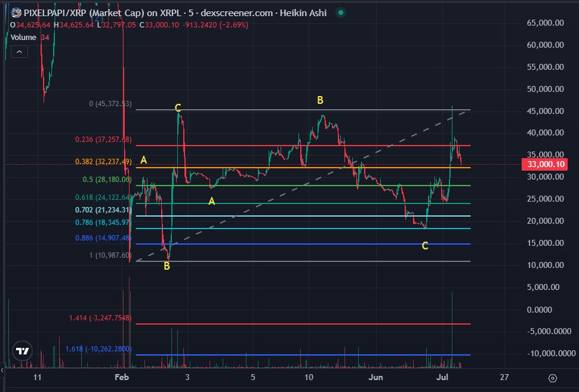Screen dimensions: 579x392
Task: Click the yellow A label near 0.382 line
Action: pyautogui.click(x=144, y=160)
